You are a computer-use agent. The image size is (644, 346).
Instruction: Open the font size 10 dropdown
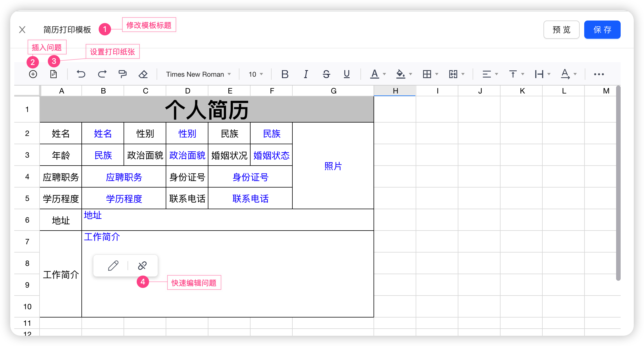pos(256,74)
